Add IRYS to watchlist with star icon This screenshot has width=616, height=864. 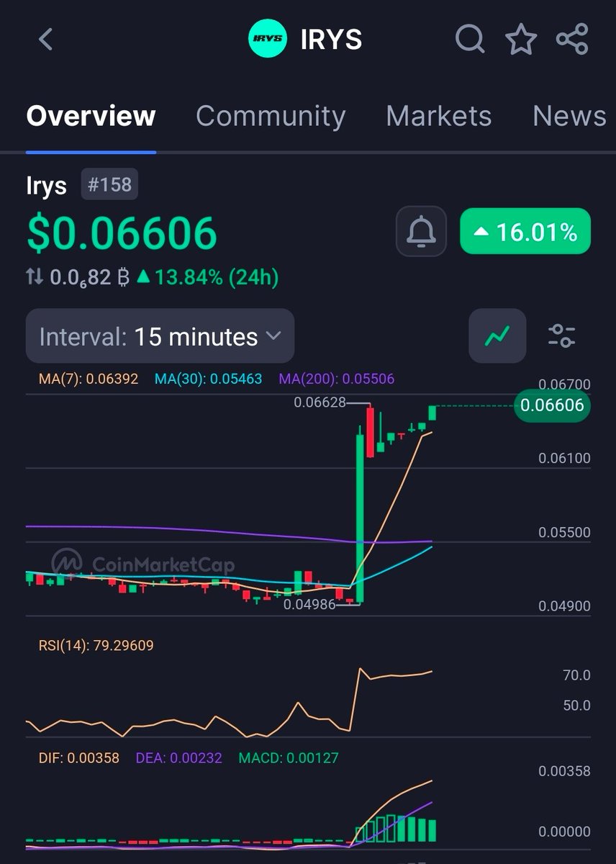521,39
